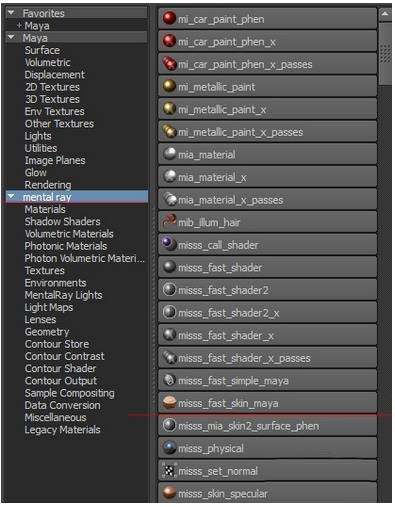Select the Contour Store category
Image resolution: width=395 pixels, height=507 pixels.
[57, 344]
